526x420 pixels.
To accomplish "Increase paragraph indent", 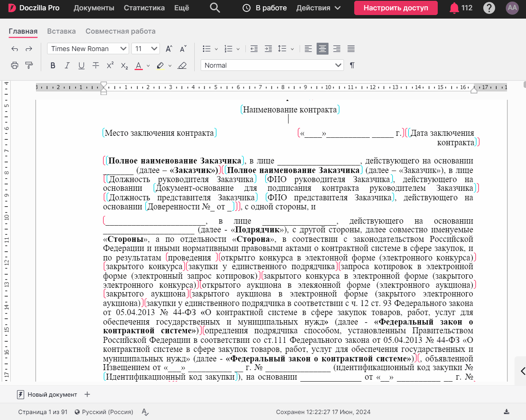I will coord(268,49).
